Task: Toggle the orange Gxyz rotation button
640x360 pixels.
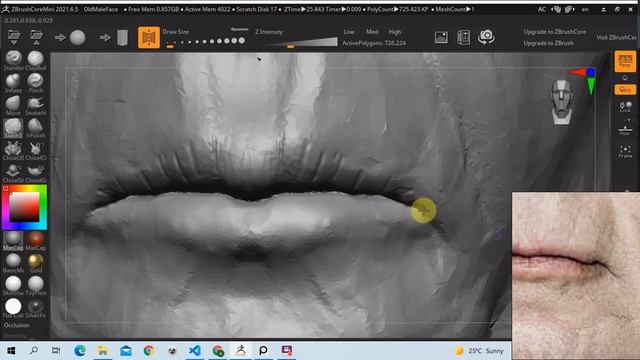Action: coord(625,89)
